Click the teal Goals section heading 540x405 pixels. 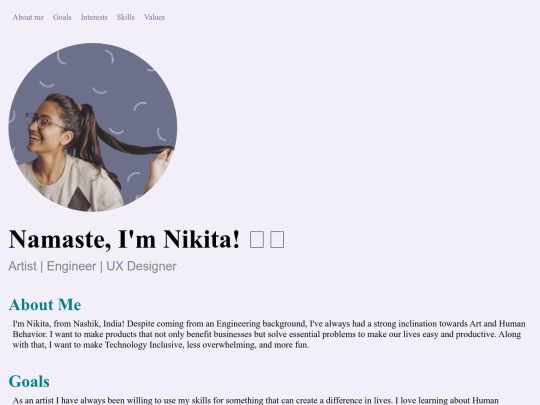(x=29, y=382)
